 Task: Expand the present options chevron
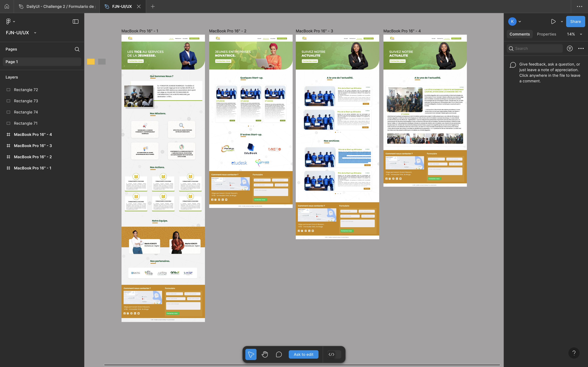(562, 22)
